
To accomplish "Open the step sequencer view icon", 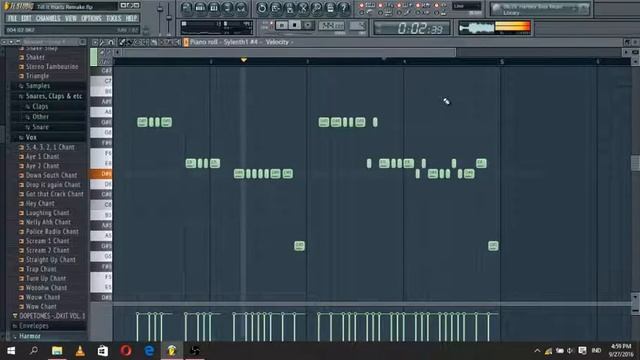I will pos(200,8).
